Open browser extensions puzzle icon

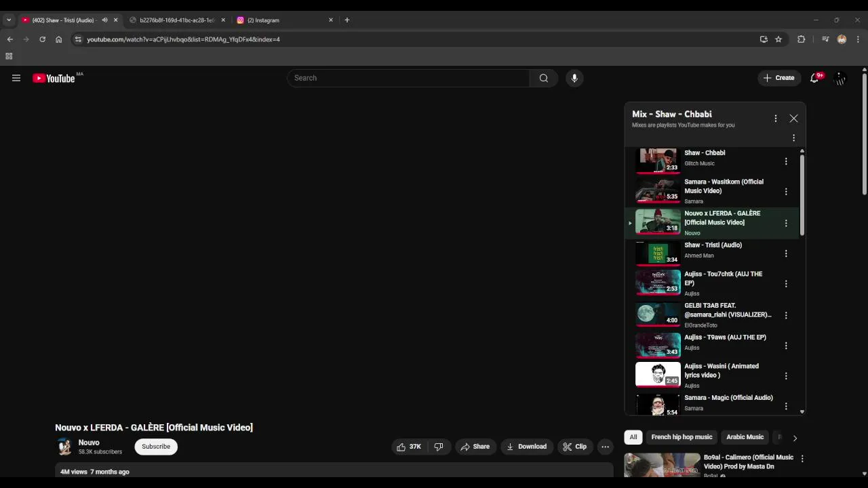click(x=801, y=39)
